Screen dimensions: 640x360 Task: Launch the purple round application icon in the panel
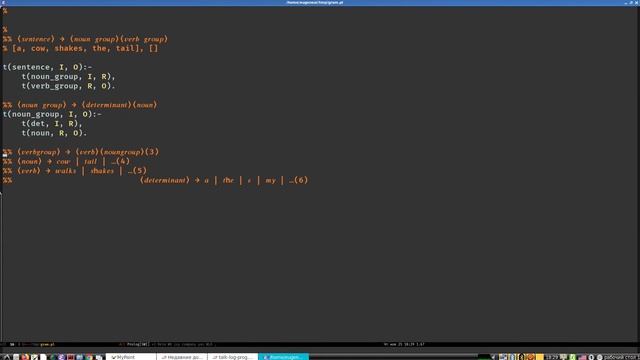61,357
